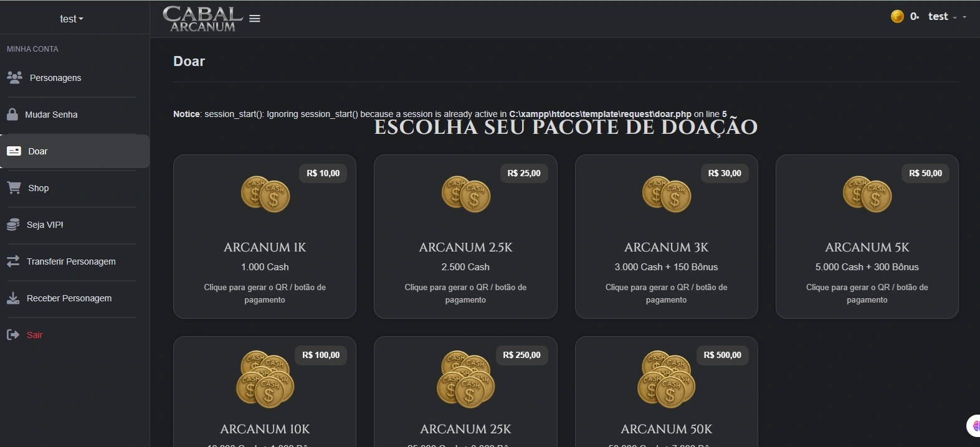Select the R$ 50,00 price badge
The image size is (980, 447).
[925, 173]
